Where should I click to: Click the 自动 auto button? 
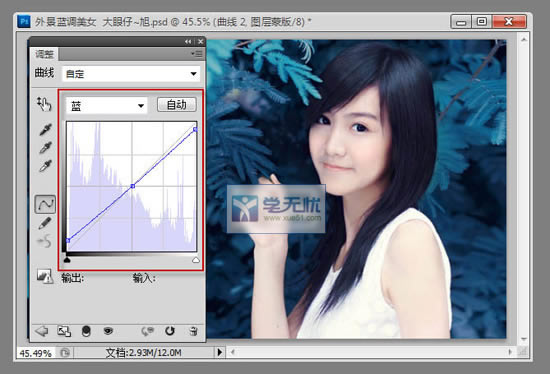(177, 105)
